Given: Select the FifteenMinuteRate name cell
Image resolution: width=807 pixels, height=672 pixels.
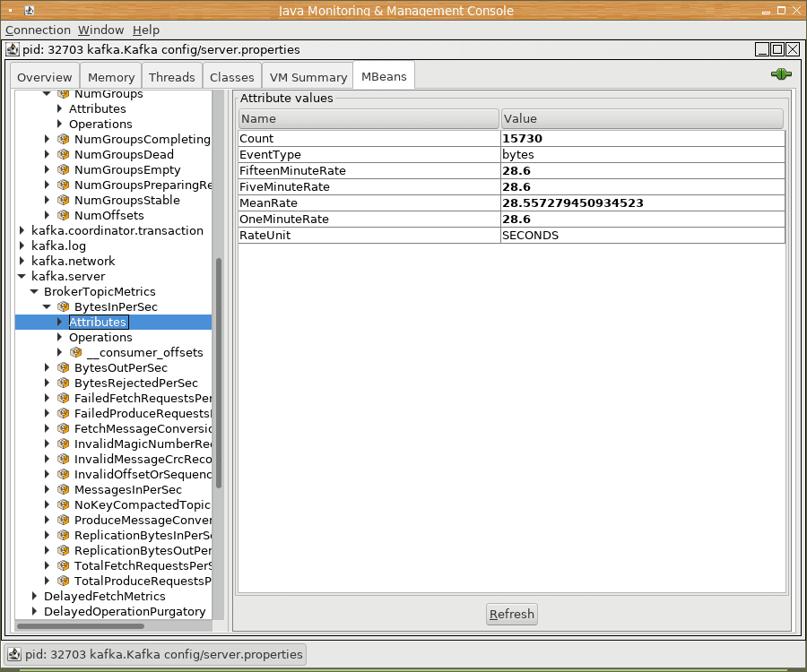Looking at the screenshot, I should pyautogui.click(x=369, y=171).
